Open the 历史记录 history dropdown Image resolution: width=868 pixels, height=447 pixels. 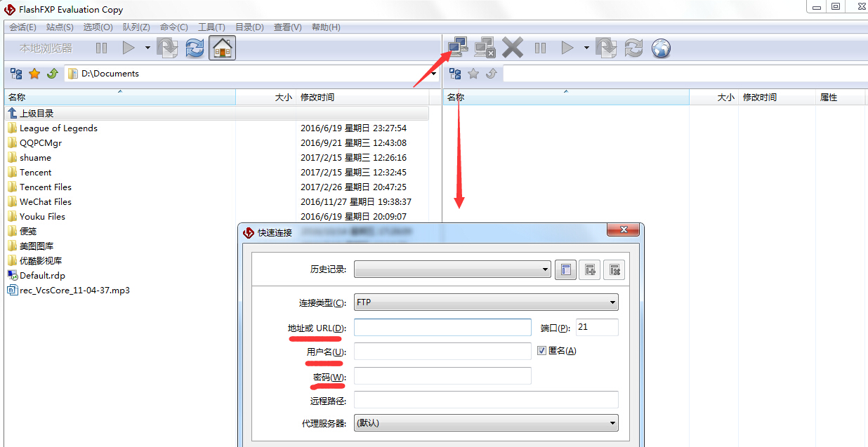tap(453, 269)
